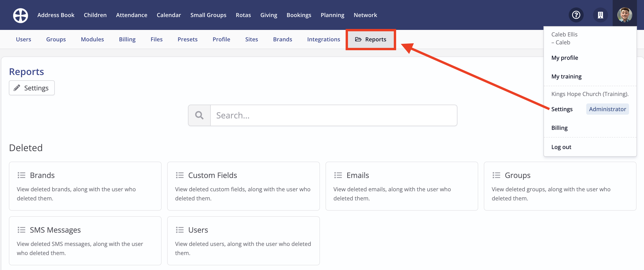644x270 pixels.
Task: Switch to the Users tab
Action: [23, 39]
